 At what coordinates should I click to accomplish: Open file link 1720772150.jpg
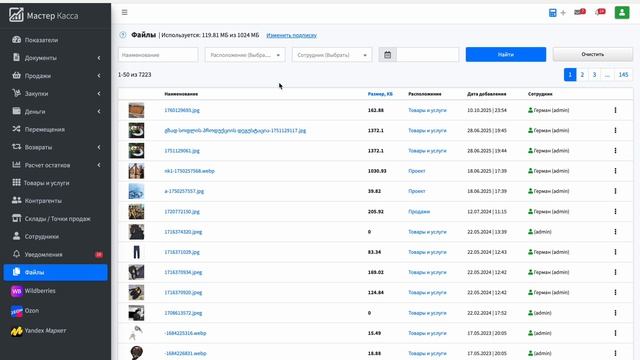coord(182,211)
